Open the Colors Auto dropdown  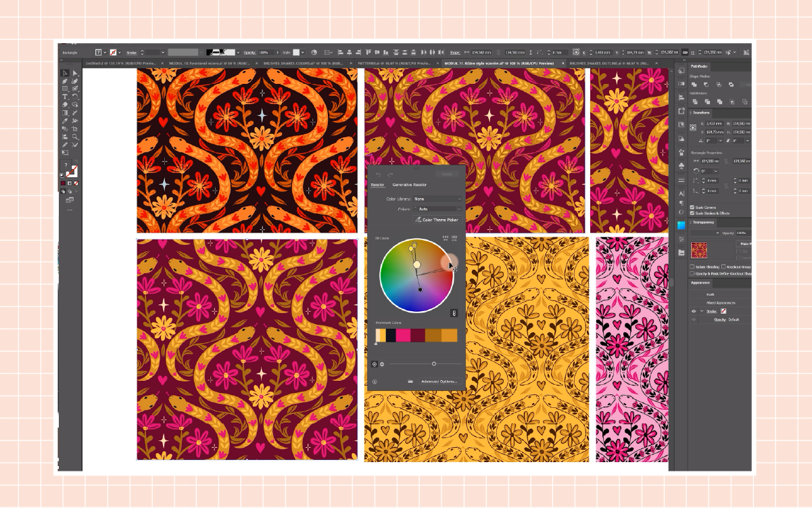(x=437, y=209)
